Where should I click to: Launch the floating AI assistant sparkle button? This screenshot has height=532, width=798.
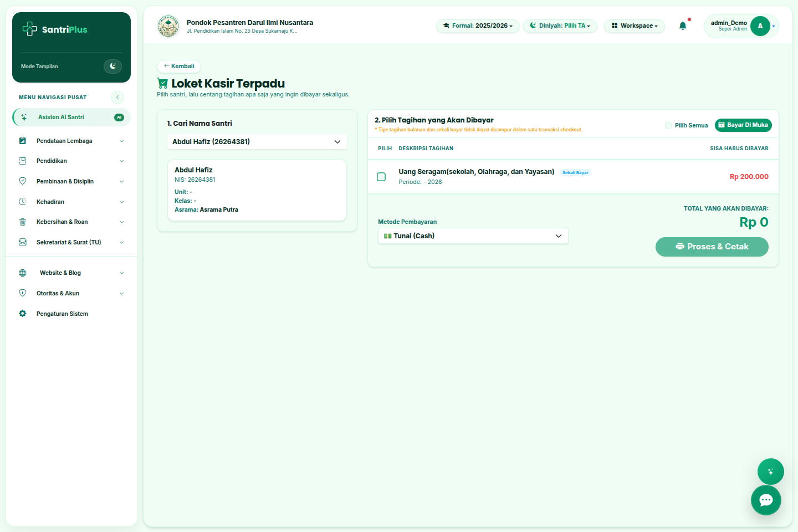pyautogui.click(x=770, y=472)
